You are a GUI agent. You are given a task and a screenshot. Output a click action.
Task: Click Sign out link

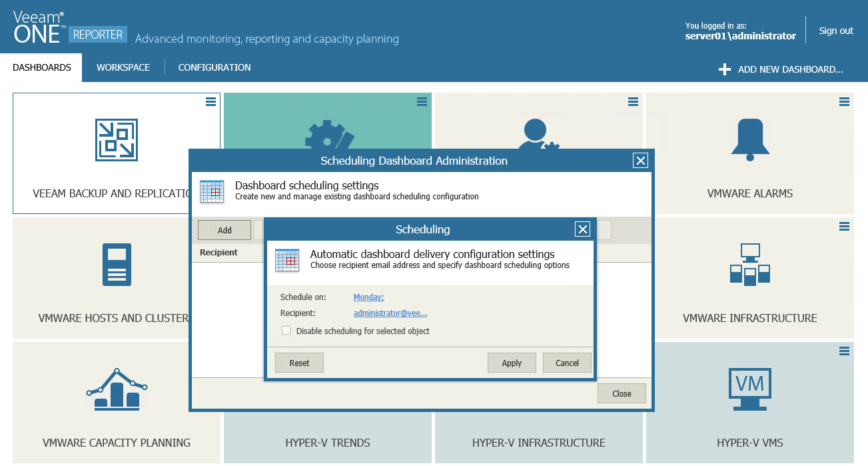pyautogui.click(x=836, y=31)
